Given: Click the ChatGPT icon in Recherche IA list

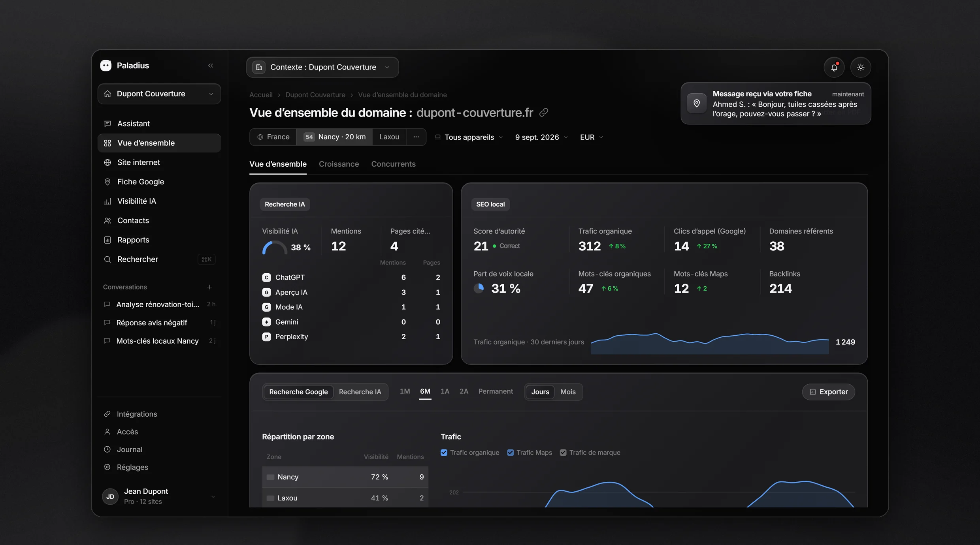Looking at the screenshot, I should coord(267,278).
